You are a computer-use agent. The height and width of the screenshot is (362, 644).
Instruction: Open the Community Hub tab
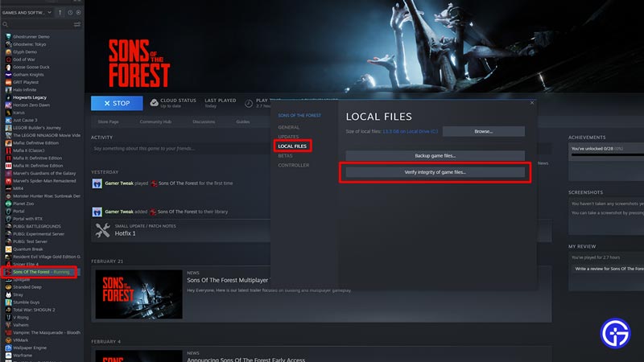click(155, 122)
